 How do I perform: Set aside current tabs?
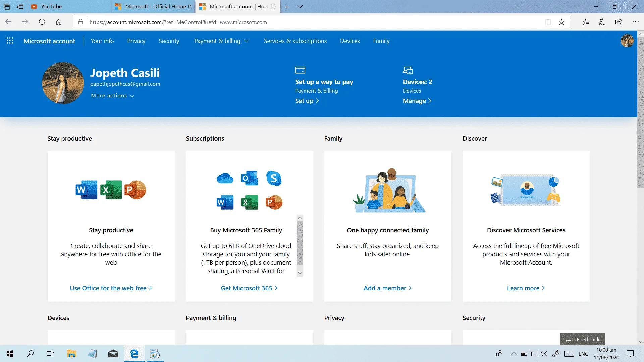20,7
